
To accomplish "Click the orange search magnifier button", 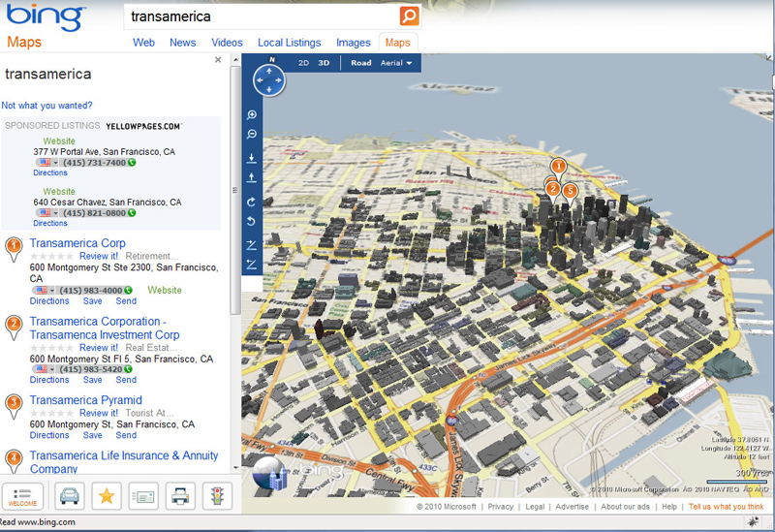I will click(409, 16).
